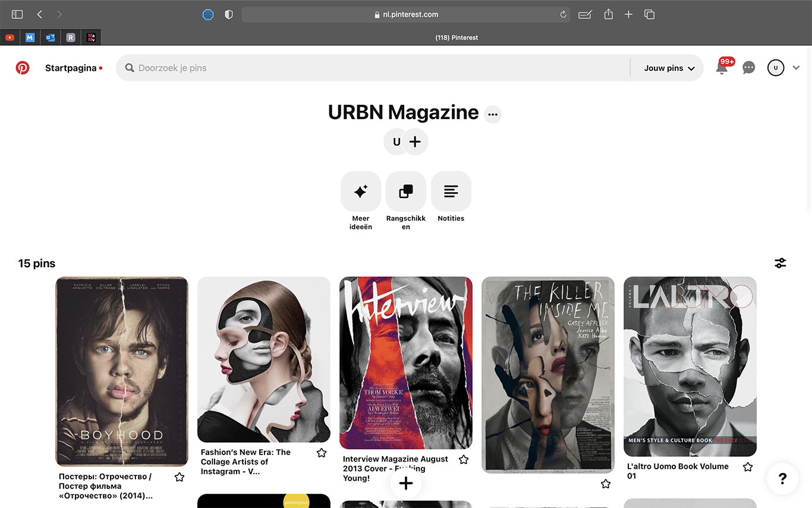
Task: Open the profile avatar U in header
Action: 776,68
